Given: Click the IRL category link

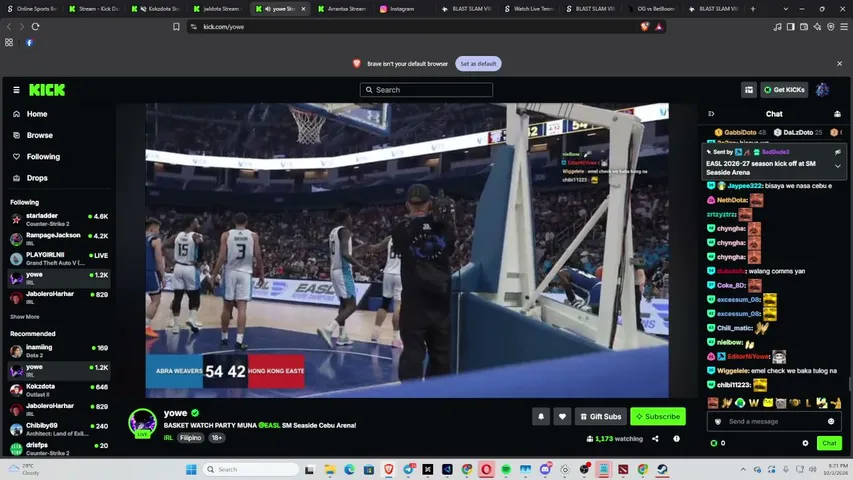Looking at the screenshot, I should pyautogui.click(x=168, y=438).
